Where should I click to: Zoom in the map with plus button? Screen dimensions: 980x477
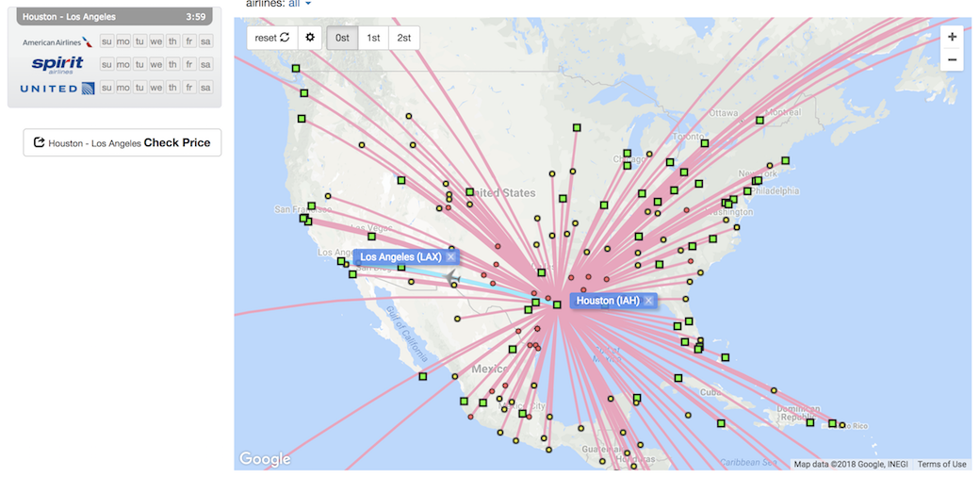click(x=952, y=37)
